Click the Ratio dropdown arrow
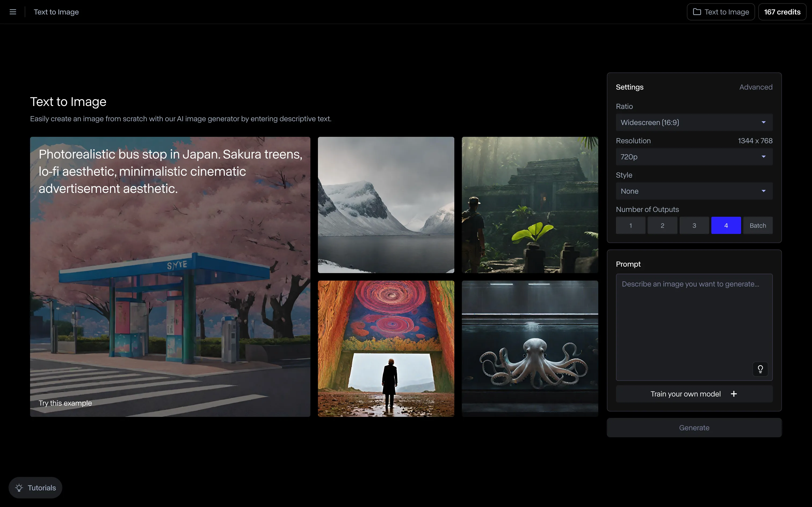Image resolution: width=812 pixels, height=507 pixels. click(763, 122)
